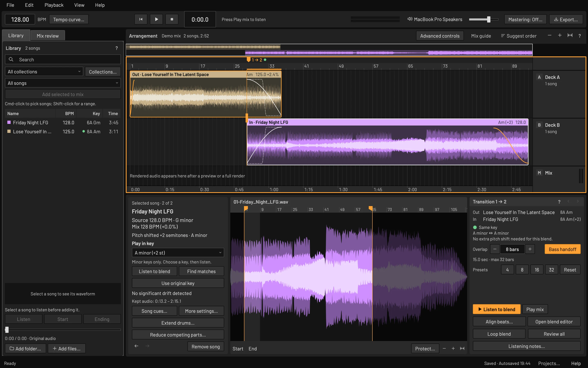The height and width of the screenshot is (368, 588).
Task: Open the Export options
Action: pos(566,19)
